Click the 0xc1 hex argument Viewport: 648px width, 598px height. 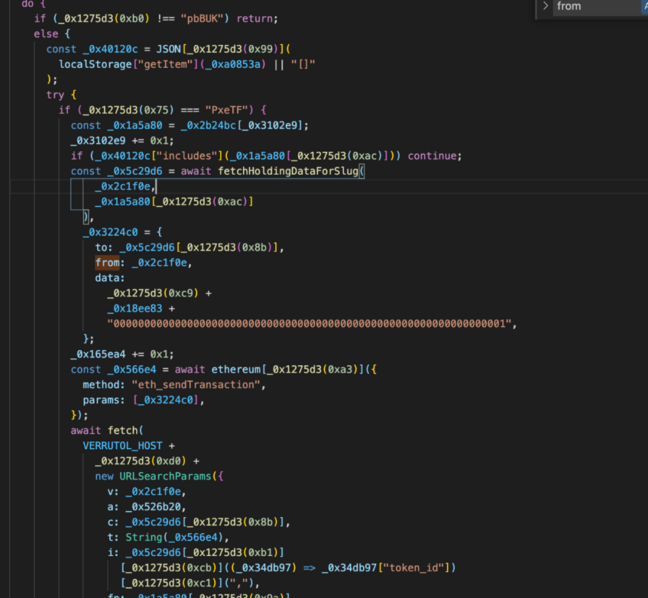point(199,583)
